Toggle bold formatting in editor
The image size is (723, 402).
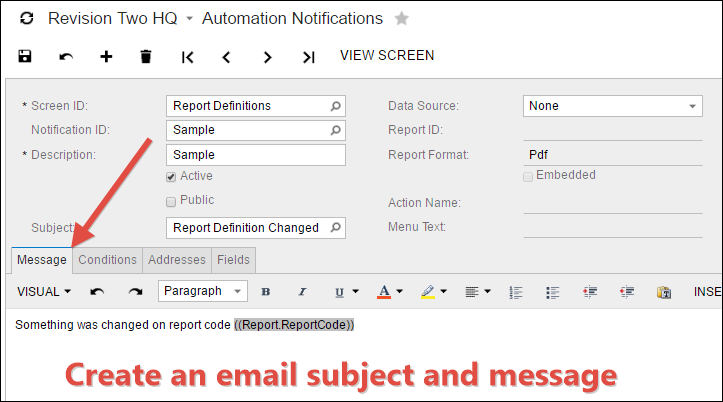click(x=265, y=292)
